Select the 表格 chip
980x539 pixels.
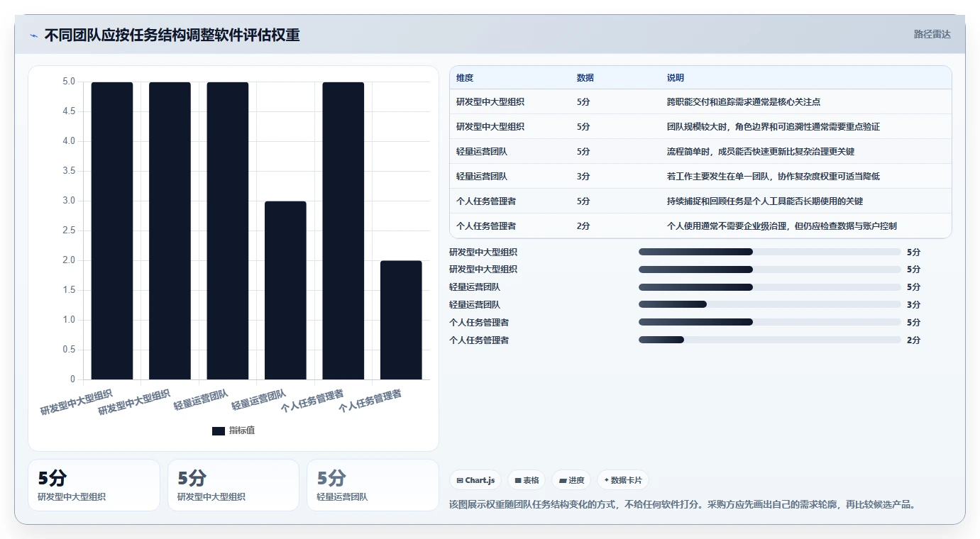point(527,480)
